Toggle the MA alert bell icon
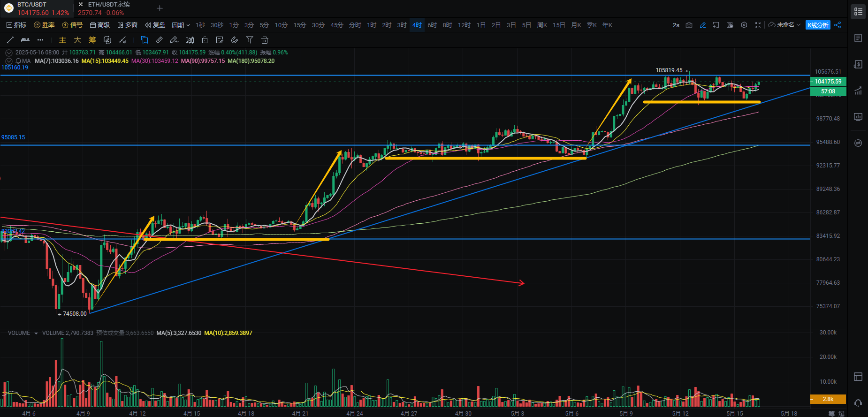 click(x=18, y=61)
